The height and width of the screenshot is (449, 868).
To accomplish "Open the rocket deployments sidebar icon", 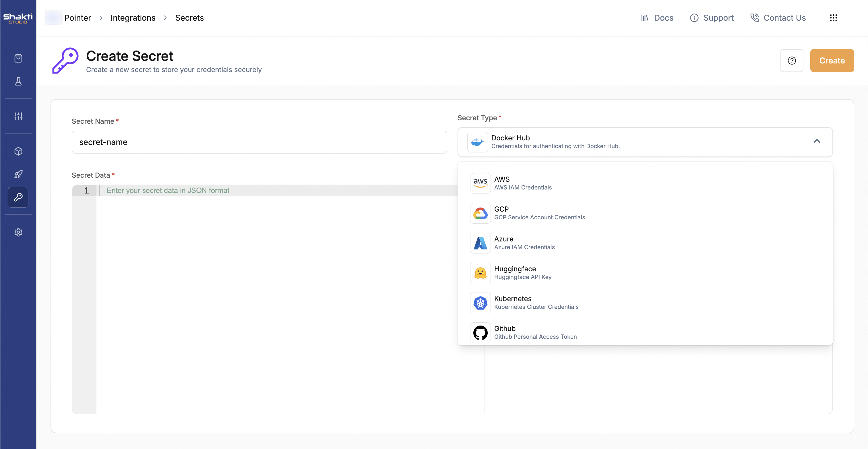I will point(18,174).
